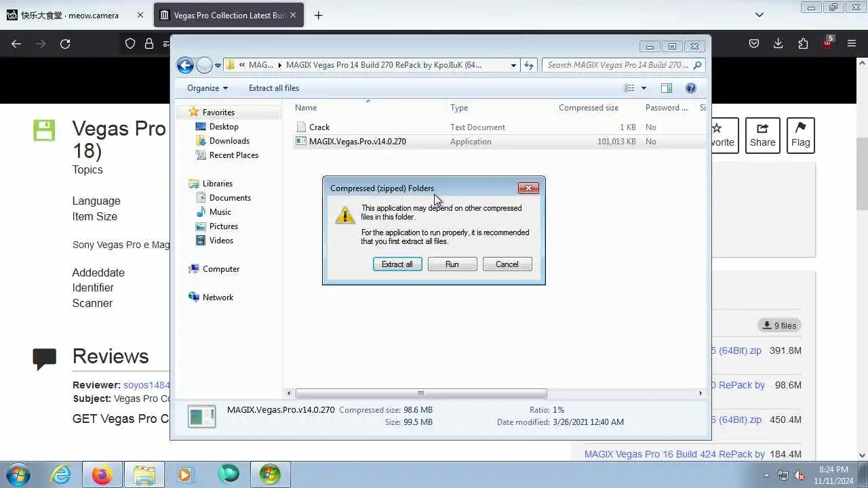Click Extract all files in toolbar
Image resolution: width=868 pixels, height=488 pixels.
(274, 88)
